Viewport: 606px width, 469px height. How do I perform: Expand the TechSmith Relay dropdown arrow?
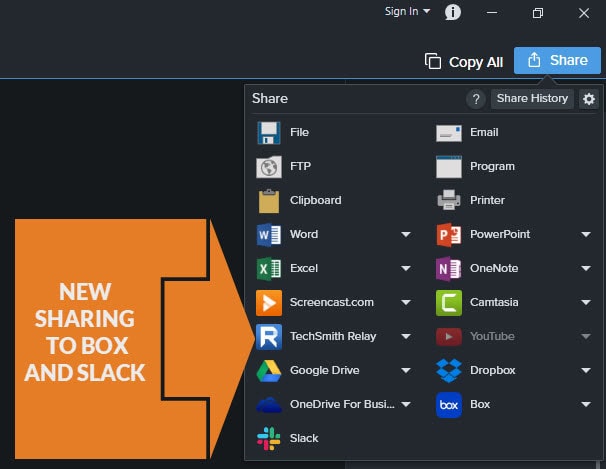click(406, 336)
